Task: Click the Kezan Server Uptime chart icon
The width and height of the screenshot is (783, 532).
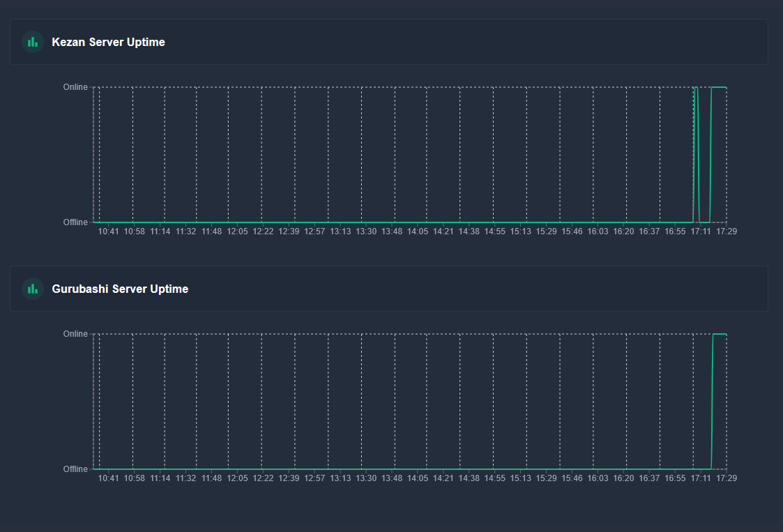Action: coord(33,42)
